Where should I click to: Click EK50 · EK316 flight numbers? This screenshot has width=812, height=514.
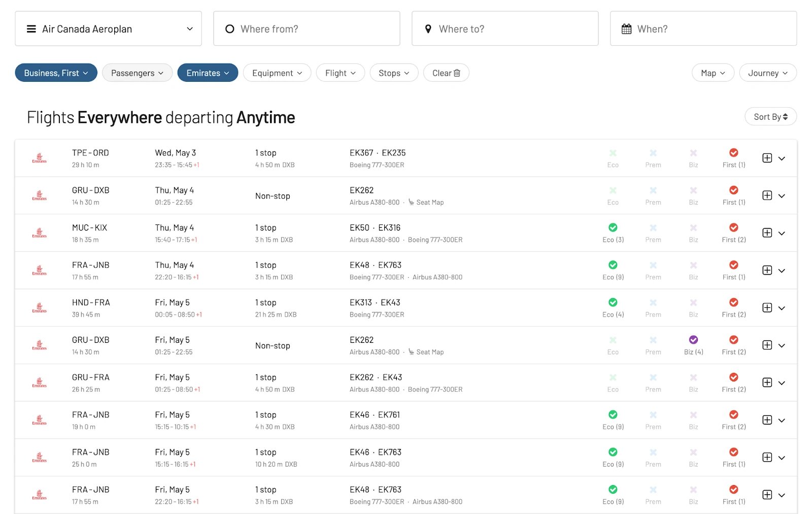coord(375,228)
